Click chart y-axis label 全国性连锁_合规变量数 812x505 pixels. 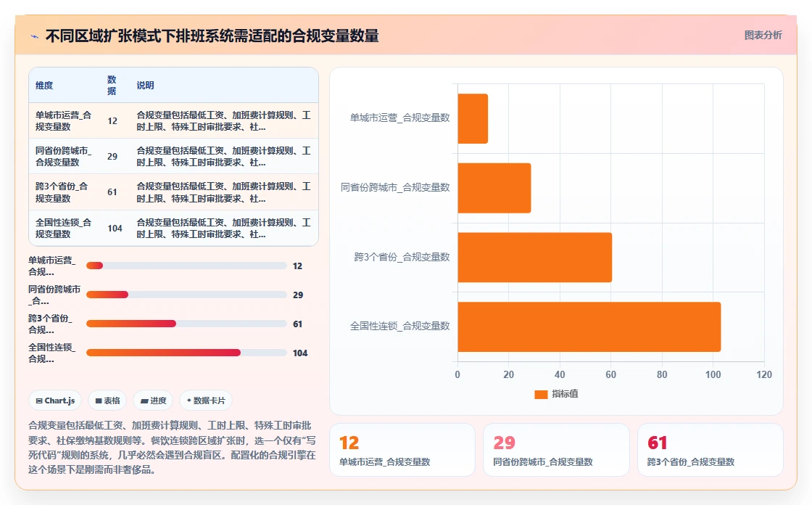(399, 326)
